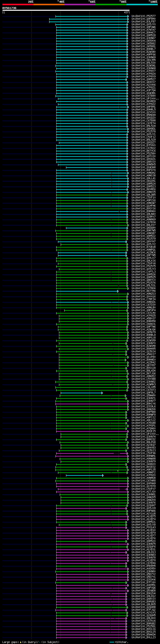The image size is (160, 644).
Task: Select the UniRef100_Q9M528 hit
Action: tap(143, 35)
